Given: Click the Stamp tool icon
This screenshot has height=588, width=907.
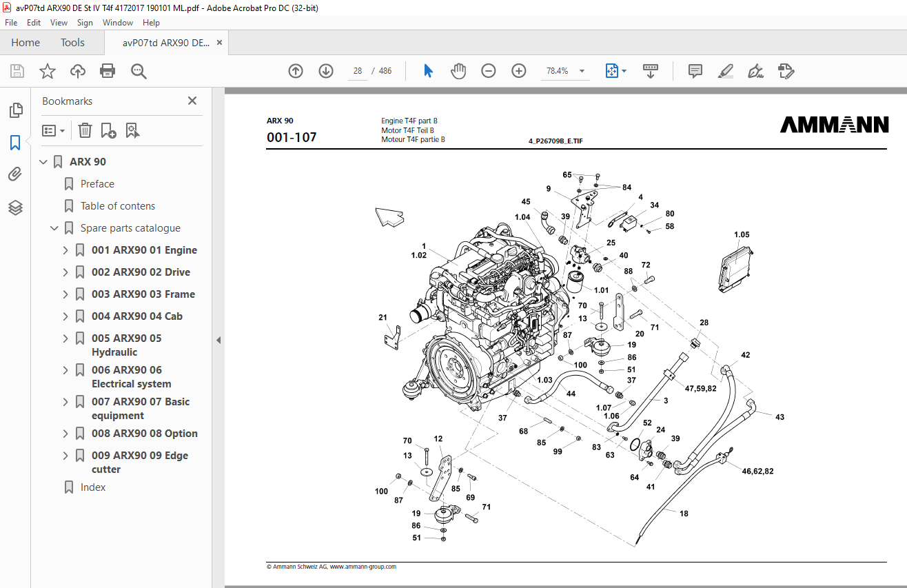Looking at the screenshot, I should pyautogui.click(x=786, y=71).
